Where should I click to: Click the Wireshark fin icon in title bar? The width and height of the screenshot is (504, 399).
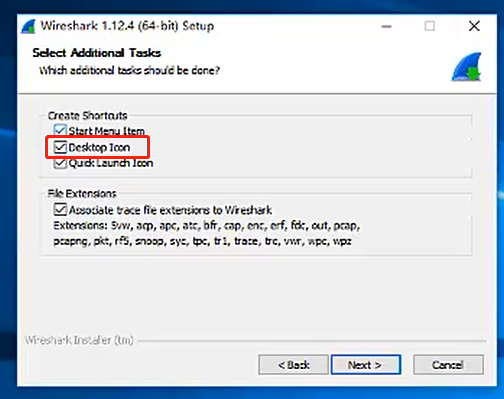[x=28, y=26]
